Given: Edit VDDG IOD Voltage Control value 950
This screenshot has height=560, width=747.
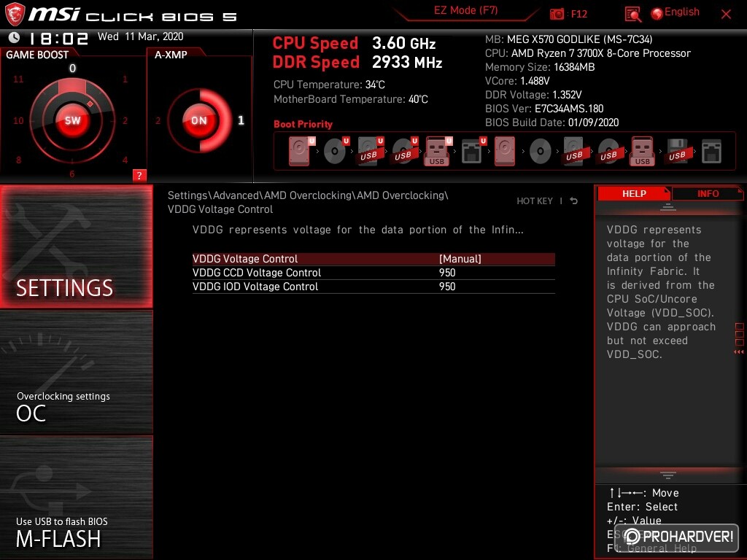Looking at the screenshot, I should point(447,286).
